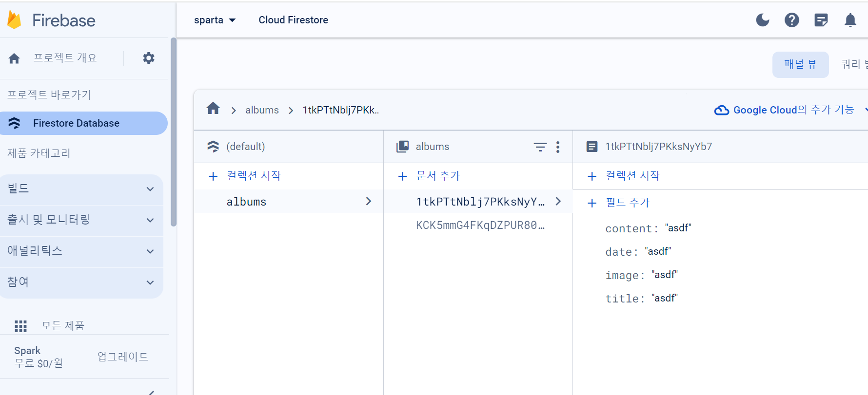
Task: Click date field value "asdf"
Action: [x=658, y=251]
